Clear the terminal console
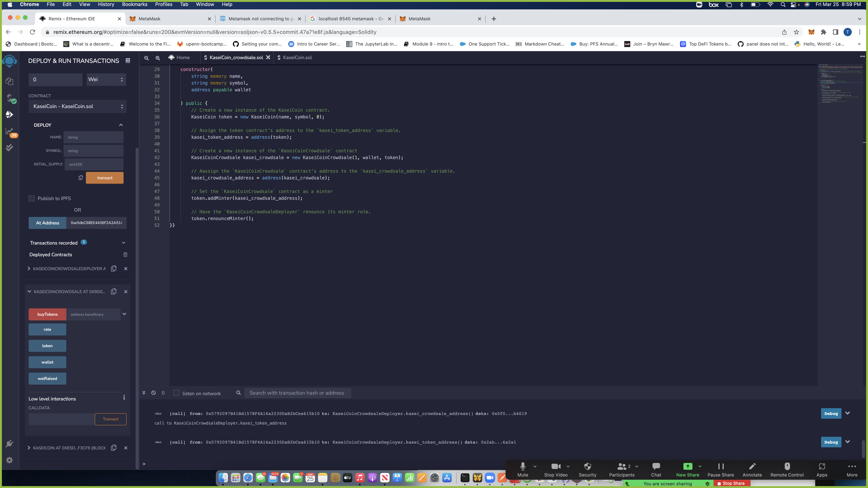Viewport: 868px width, 488px height. [153, 393]
